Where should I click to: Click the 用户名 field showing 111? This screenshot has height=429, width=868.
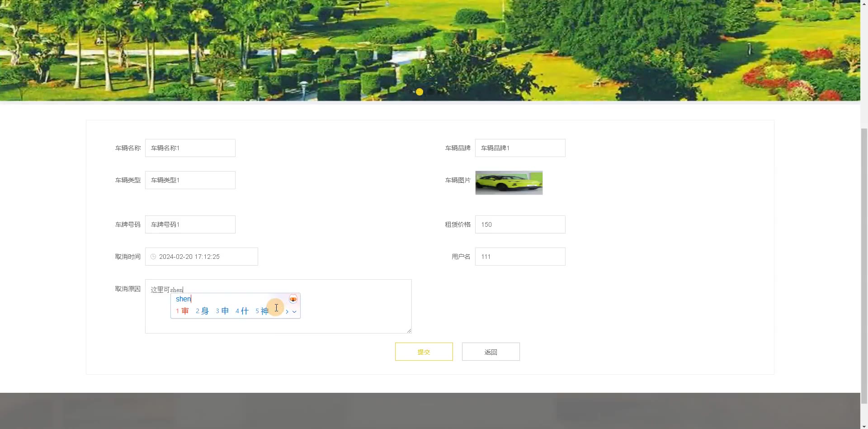click(520, 257)
